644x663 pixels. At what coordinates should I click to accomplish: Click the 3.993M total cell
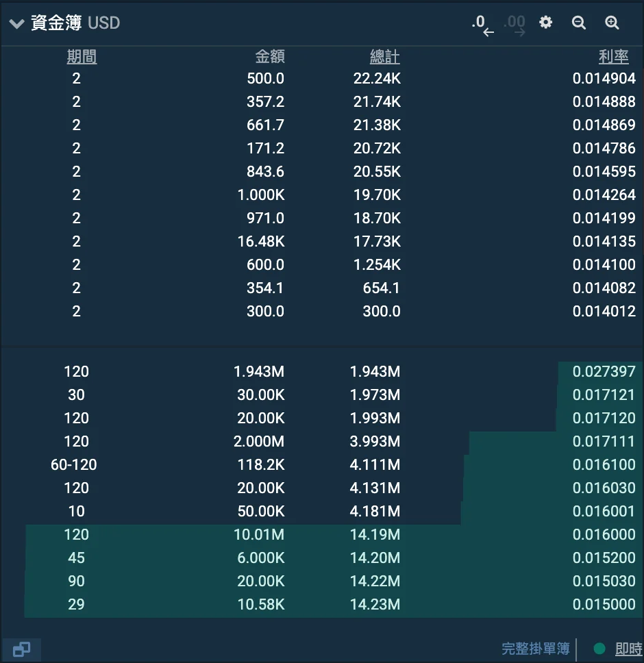[375, 441]
